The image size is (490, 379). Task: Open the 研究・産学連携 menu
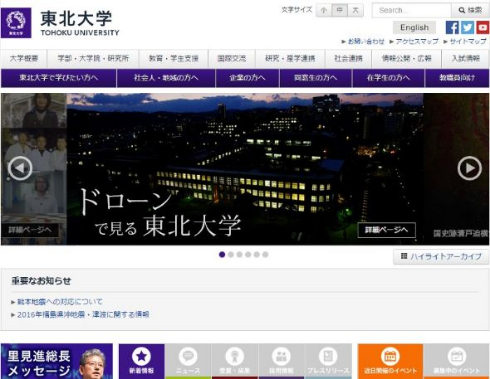[290, 59]
